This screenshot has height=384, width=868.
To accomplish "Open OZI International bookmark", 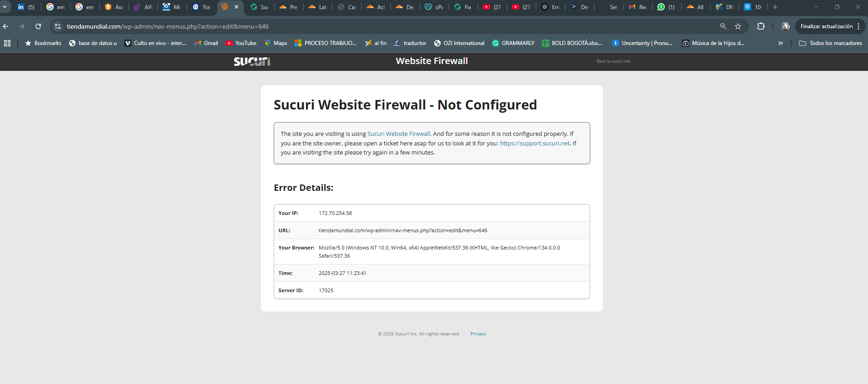I will coord(459,43).
